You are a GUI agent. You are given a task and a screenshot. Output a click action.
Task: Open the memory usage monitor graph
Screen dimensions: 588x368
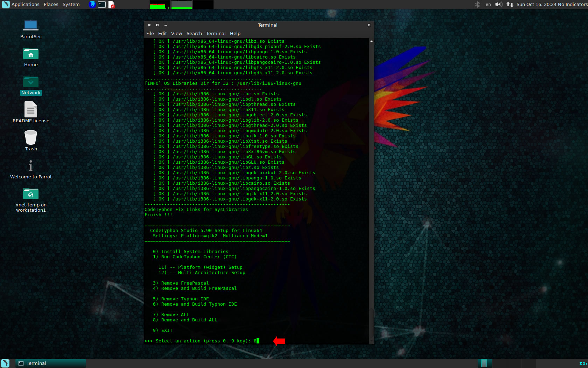click(181, 5)
